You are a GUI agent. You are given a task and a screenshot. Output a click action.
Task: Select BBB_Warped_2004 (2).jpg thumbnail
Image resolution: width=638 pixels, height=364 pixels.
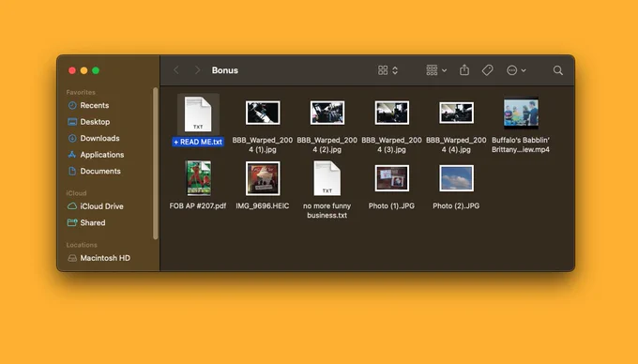[327, 113]
